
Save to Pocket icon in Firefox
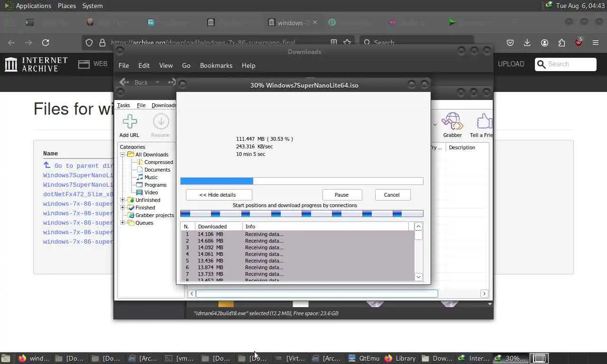click(x=510, y=43)
